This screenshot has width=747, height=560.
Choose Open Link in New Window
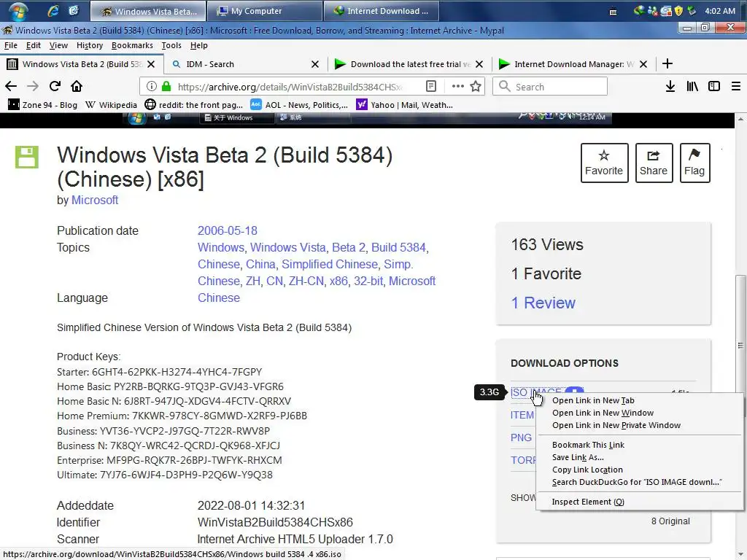tap(639, 413)
